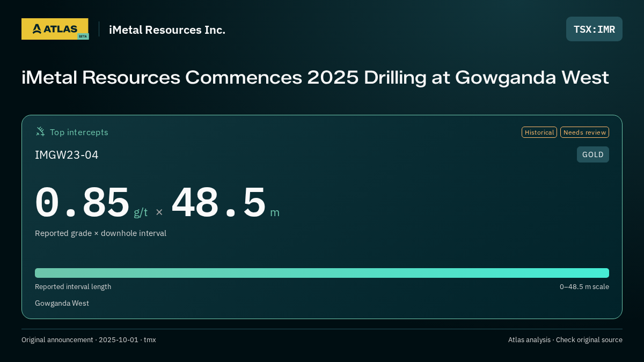Viewport: 644px width, 362px height.
Task: Click the g/t unit label
Action: coord(141,212)
